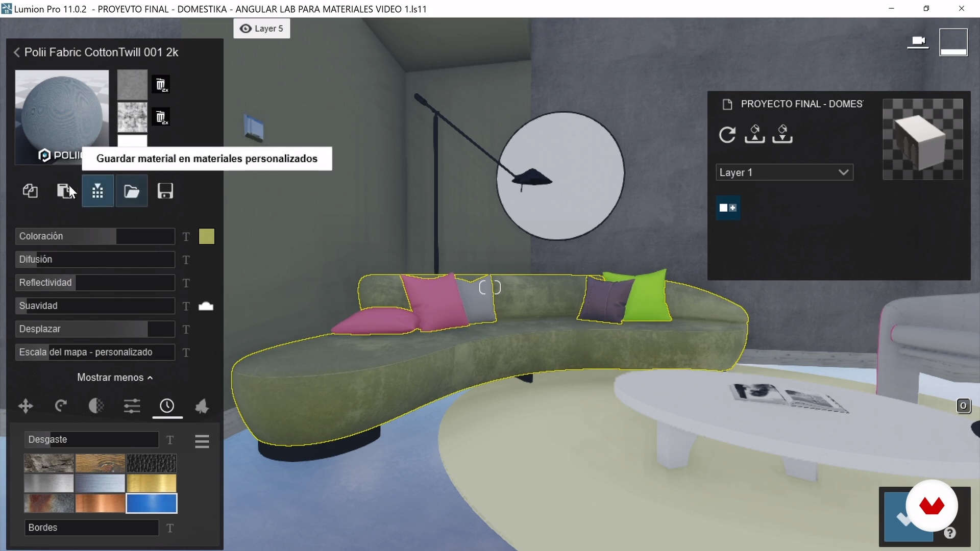Select the wood weathering preset
The image size is (980, 551).
point(100,463)
